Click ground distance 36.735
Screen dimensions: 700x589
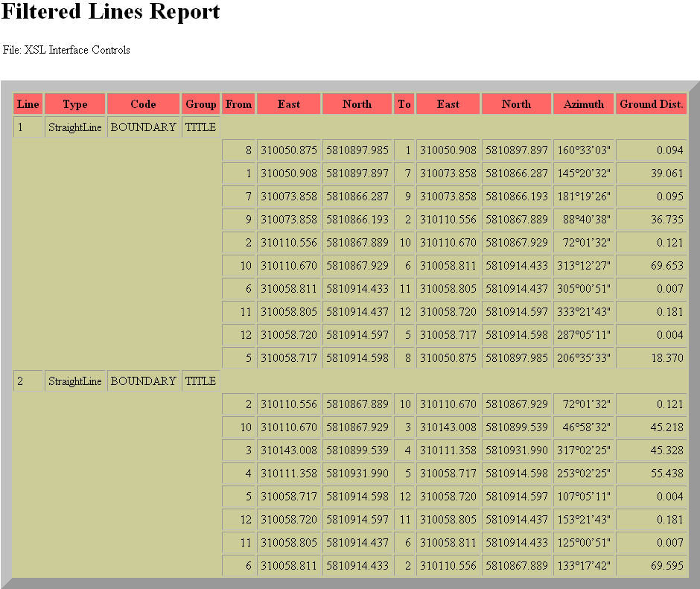[x=652, y=220]
